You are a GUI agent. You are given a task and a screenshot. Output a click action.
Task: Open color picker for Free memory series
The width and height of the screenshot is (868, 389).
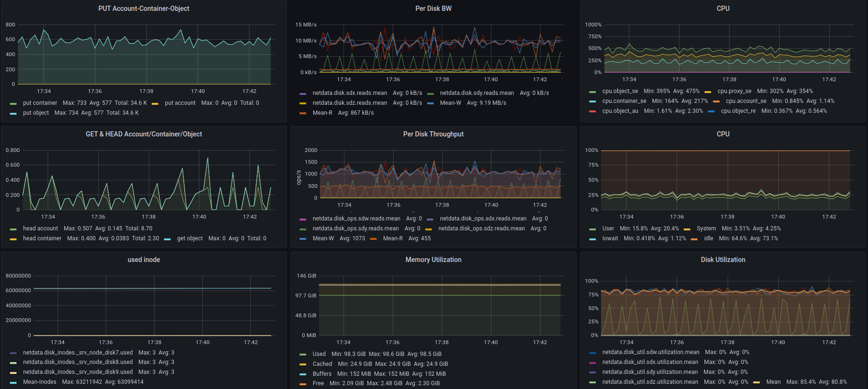(303, 384)
